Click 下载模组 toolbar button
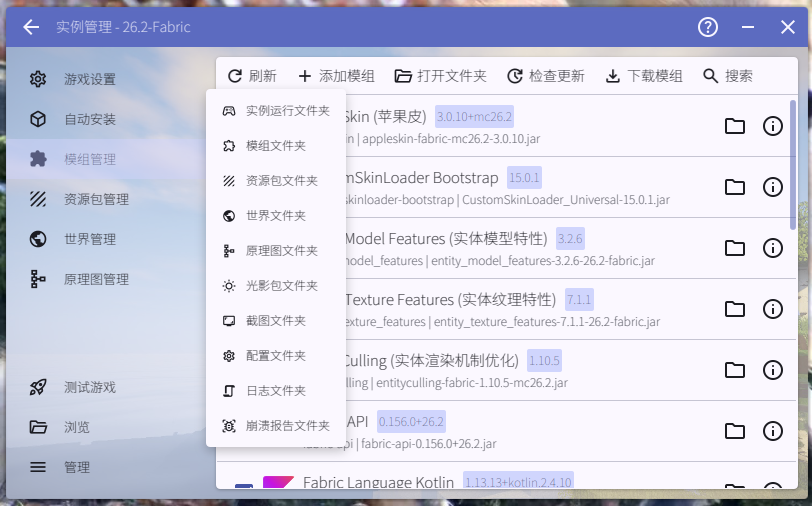812x506 pixels. [644, 76]
